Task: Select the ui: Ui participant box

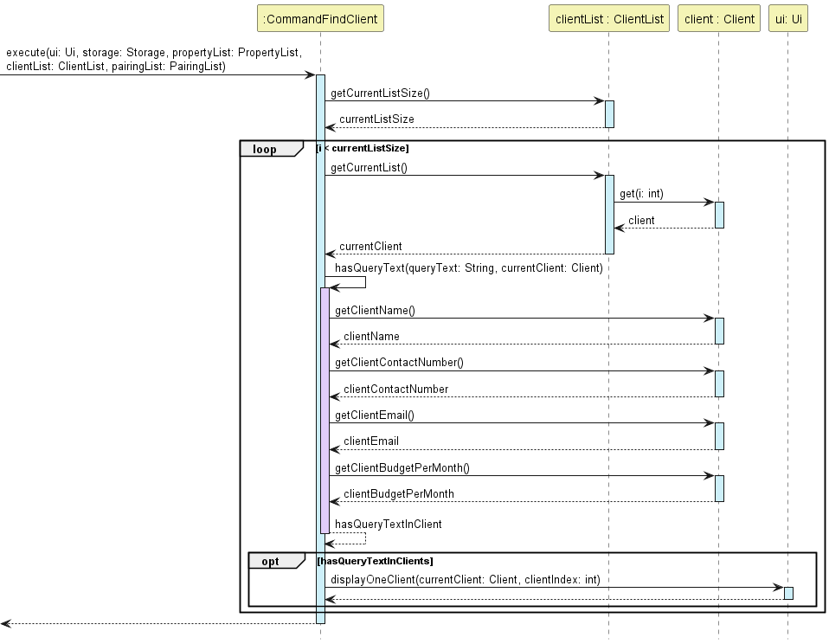Action: 788,18
